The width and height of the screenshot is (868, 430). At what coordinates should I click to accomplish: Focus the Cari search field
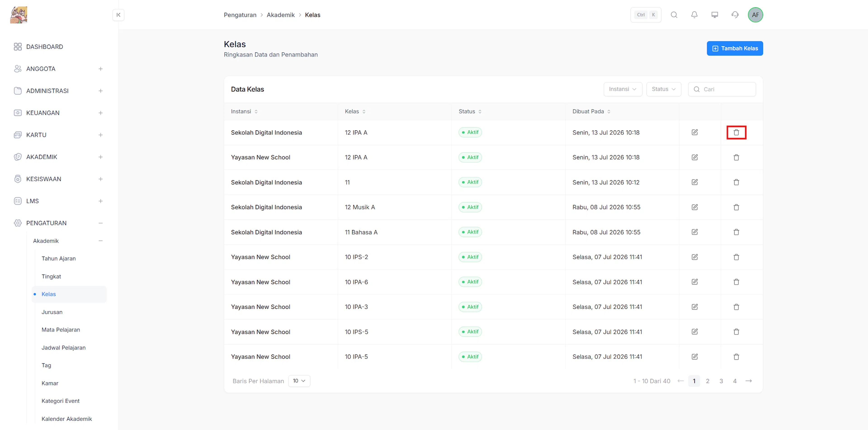click(722, 89)
